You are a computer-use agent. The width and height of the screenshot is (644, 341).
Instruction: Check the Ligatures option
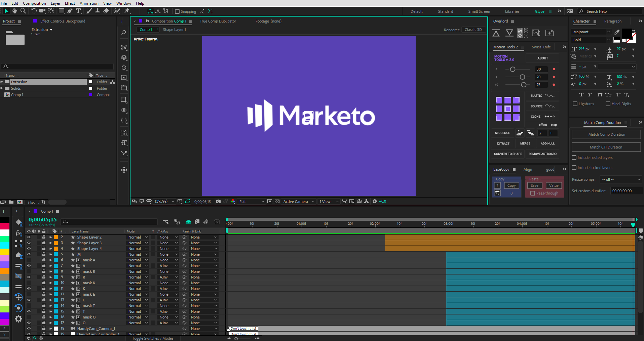575,104
